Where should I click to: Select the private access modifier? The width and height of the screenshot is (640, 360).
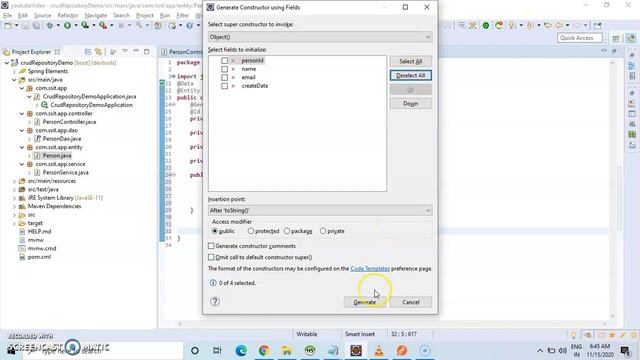click(x=323, y=231)
